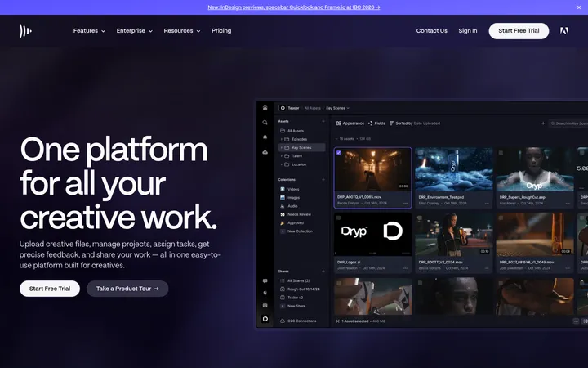Check the DRP_Logos.ai card checkbox

[x=339, y=218]
